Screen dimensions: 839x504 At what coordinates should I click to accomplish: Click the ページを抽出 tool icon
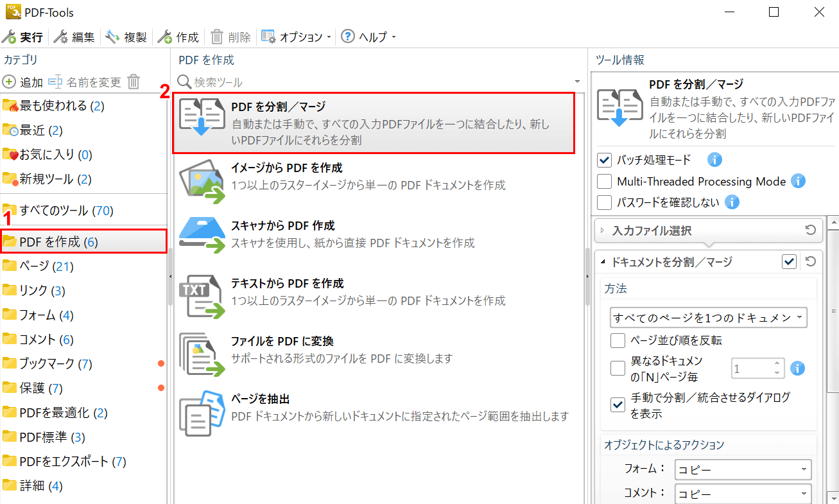tap(202, 413)
